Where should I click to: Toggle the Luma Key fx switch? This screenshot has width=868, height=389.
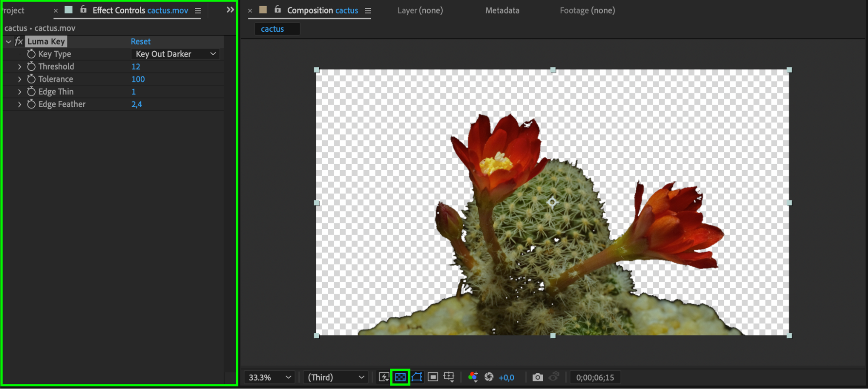19,41
